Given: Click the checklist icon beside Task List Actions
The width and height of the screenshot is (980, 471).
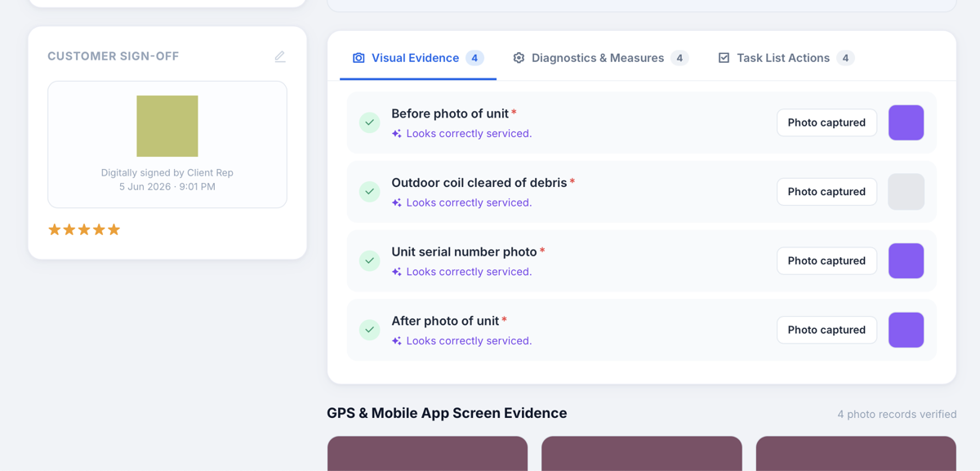Looking at the screenshot, I should tap(724, 58).
